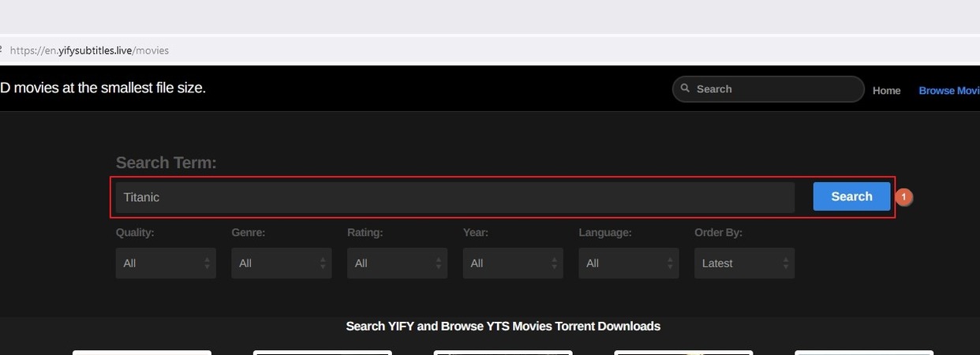The image size is (980, 355).
Task: Expand the Genre dropdown
Action: pos(281,263)
